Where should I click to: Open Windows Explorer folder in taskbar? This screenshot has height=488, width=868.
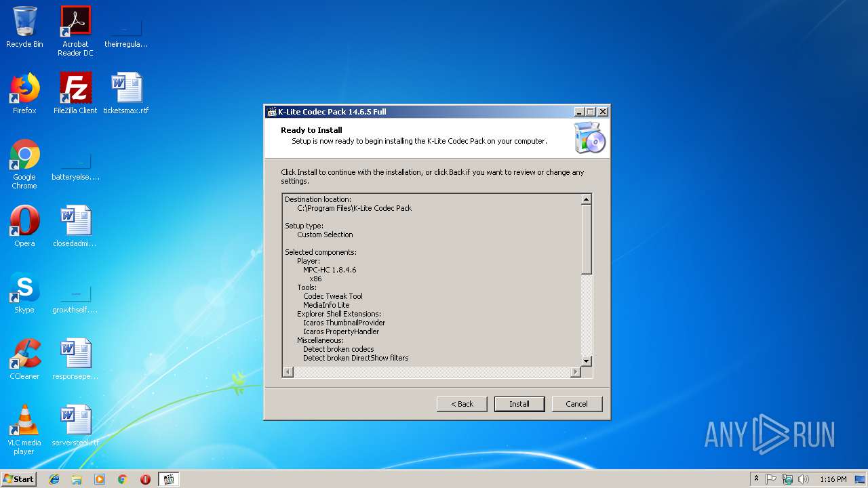77,479
